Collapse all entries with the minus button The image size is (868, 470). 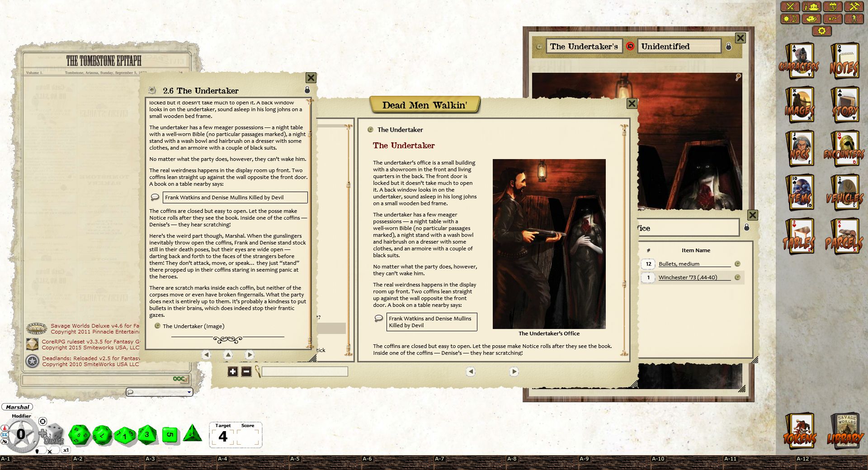click(x=246, y=372)
